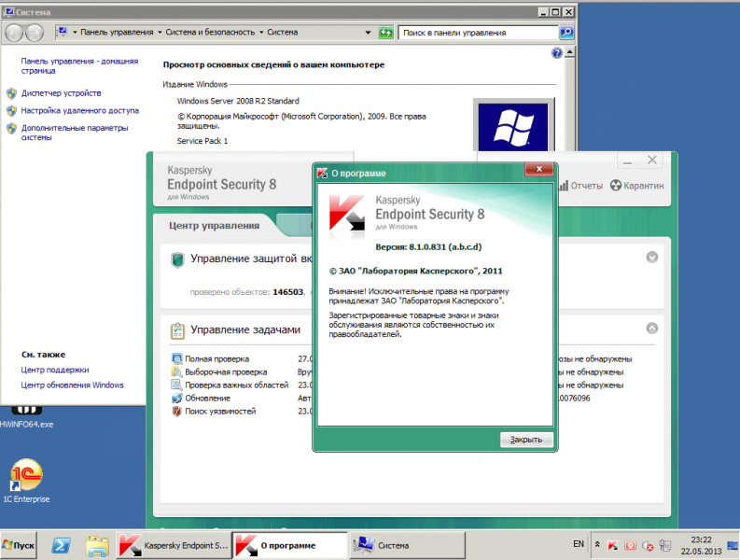Viewport: 740px width, 560px height.
Task: Select the Проверка важных областей task icon
Action: 176,385
